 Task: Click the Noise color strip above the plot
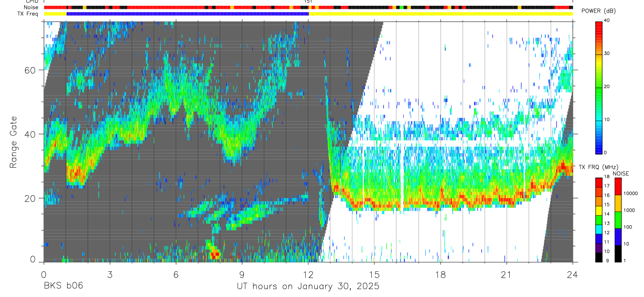tap(308, 7)
